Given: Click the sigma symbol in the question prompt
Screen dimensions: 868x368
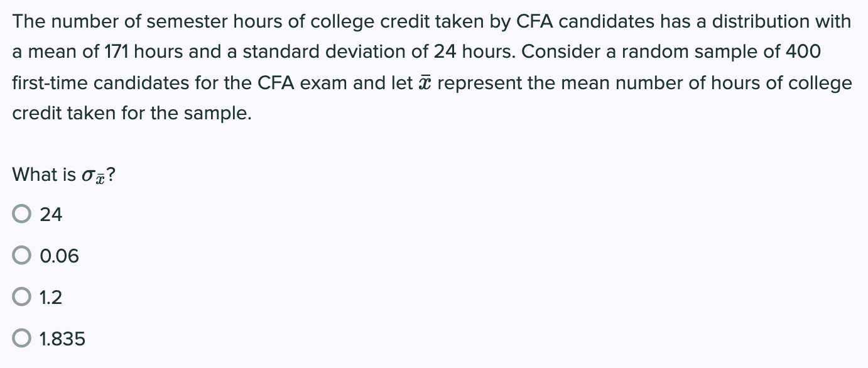Looking at the screenshot, I should click(89, 175).
